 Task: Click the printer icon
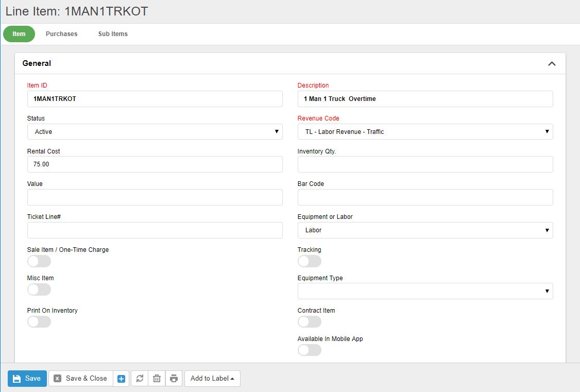point(174,379)
